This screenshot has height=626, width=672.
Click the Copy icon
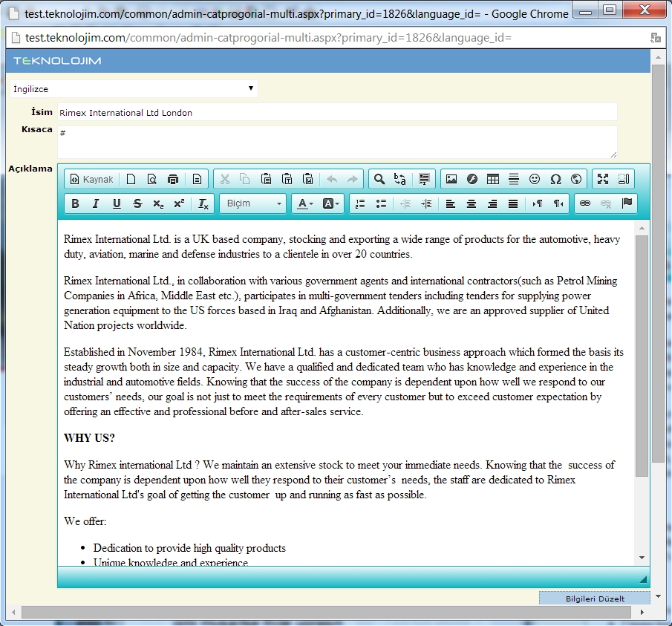(x=245, y=179)
